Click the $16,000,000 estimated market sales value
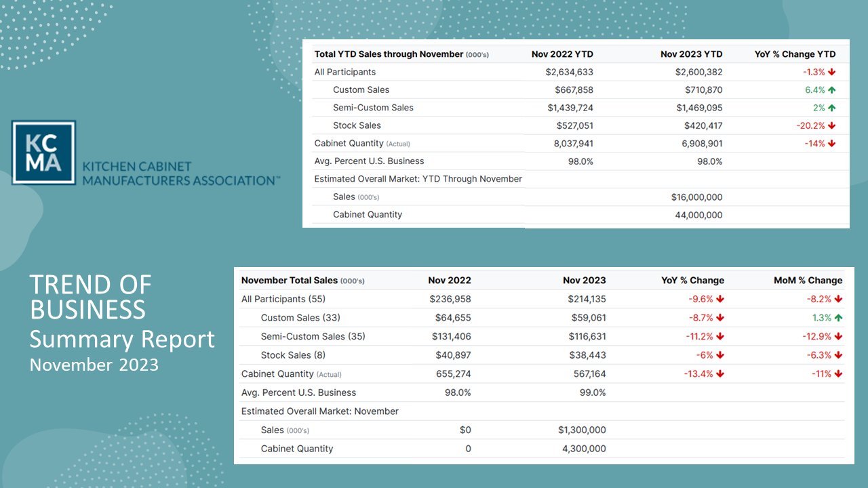The image size is (868, 488). point(696,197)
